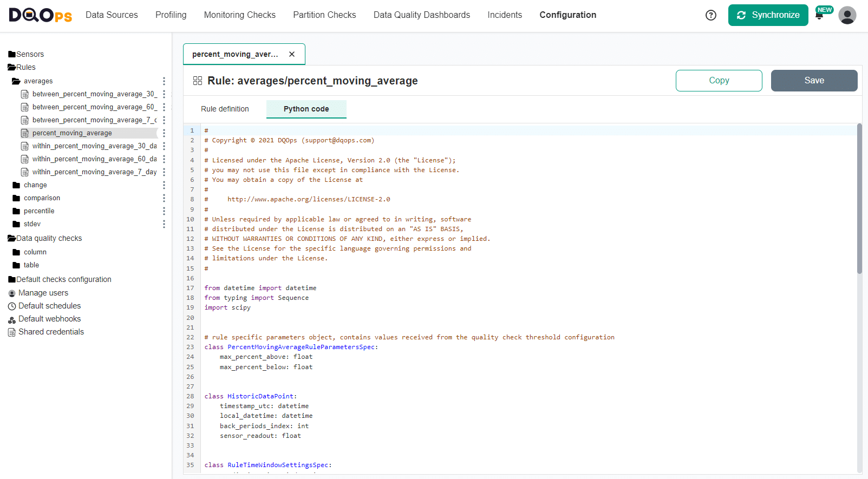The image size is (868, 479).
Task: Select within_percent_moving_average_60_days rule
Action: click(x=94, y=159)
